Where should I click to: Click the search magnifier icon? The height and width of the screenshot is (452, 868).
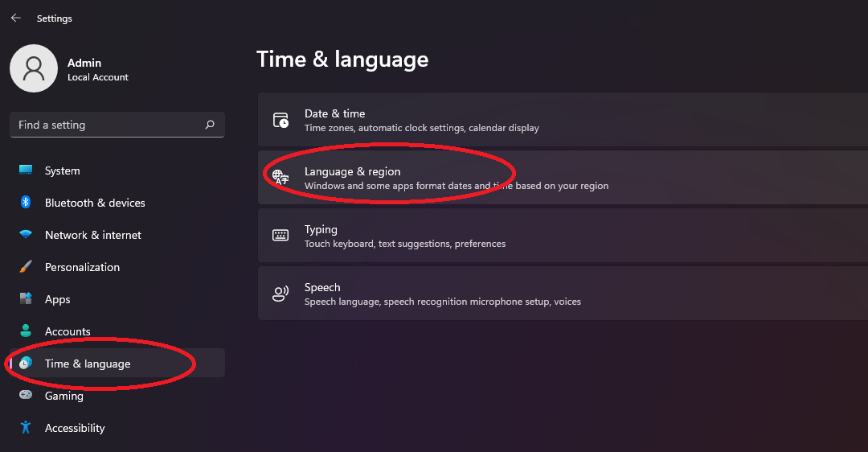(210, 125)
